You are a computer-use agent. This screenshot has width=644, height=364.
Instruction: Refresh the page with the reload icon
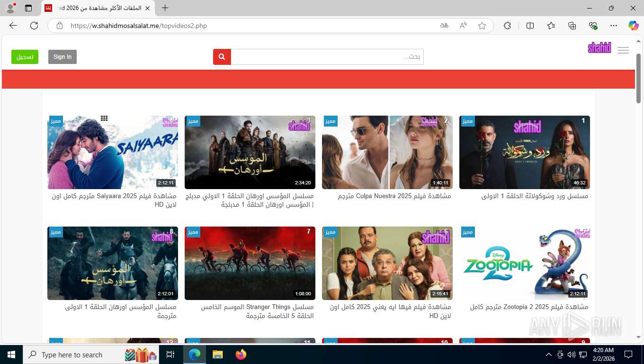34,26
